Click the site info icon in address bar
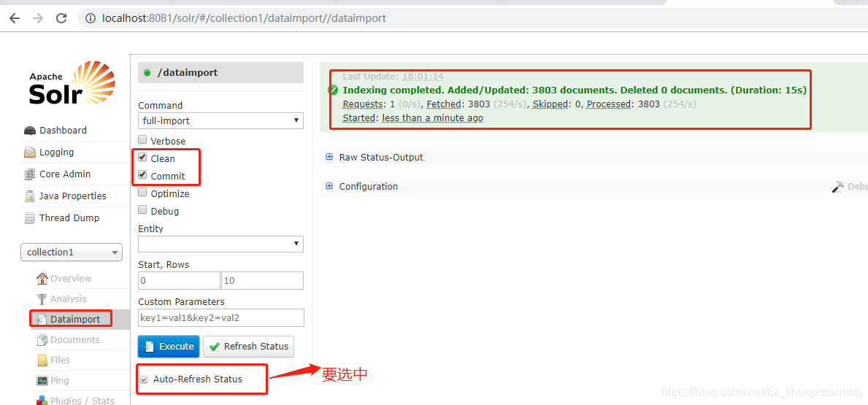The image size is (868, 405). [91, 18]
